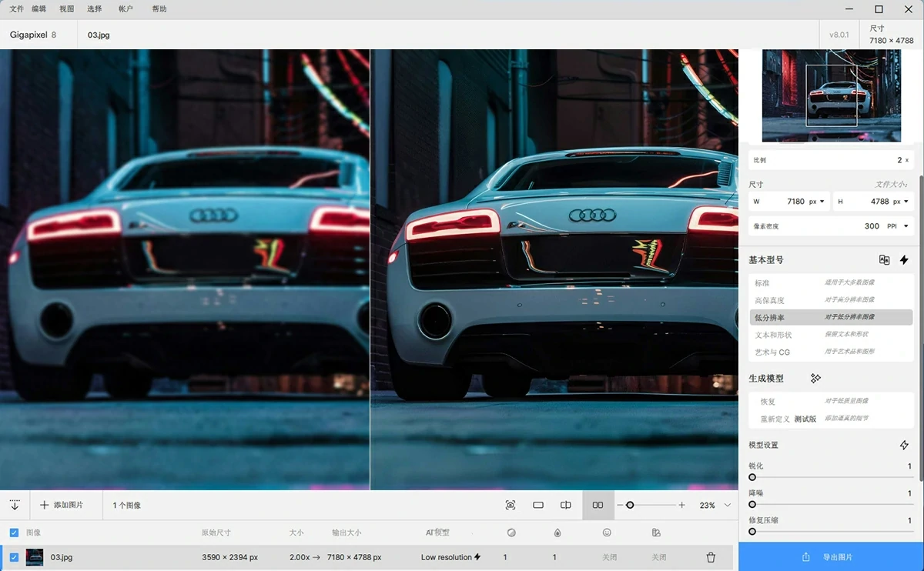Click the 导出图片 export button

(831, 557)
